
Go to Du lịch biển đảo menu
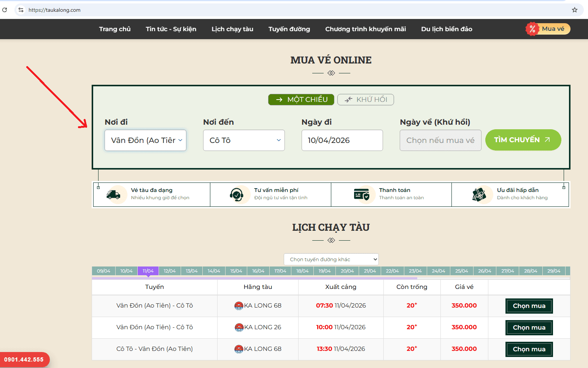point(447,29)
